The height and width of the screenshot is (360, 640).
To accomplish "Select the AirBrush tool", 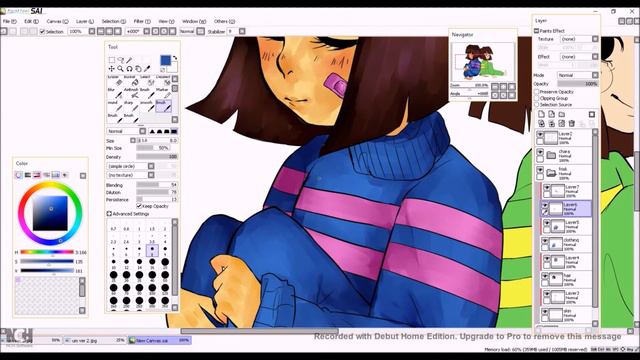I will [x=131, y=93].
